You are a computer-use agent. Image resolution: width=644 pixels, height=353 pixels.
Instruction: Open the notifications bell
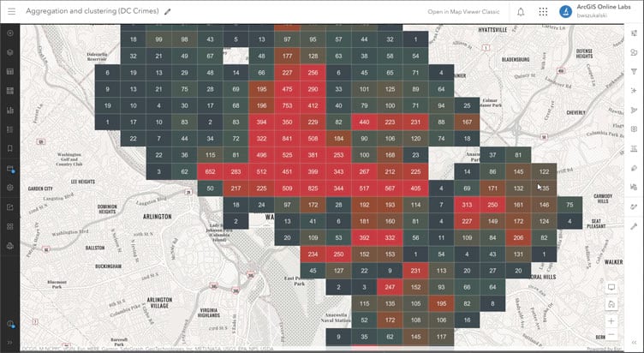coord(521,12)
